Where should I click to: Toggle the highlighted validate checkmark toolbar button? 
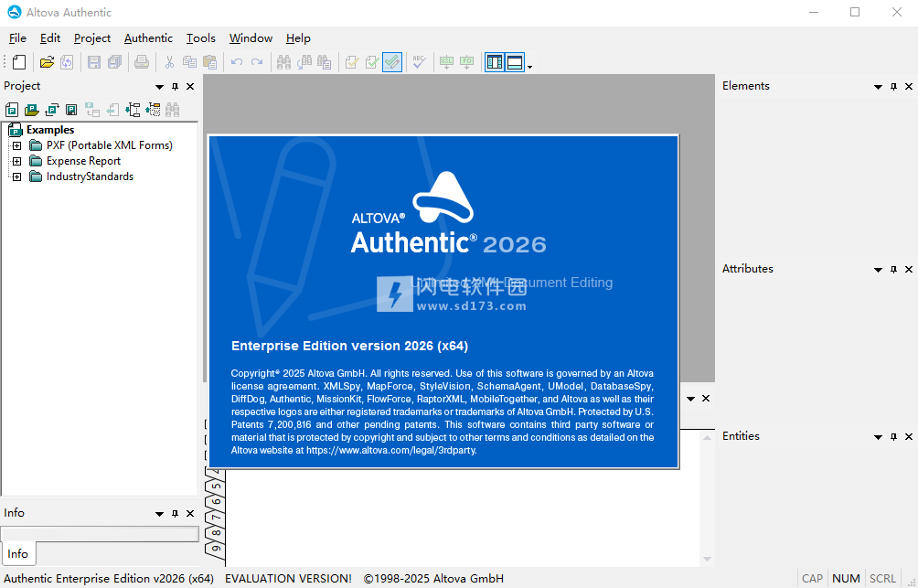pos(391,62)
